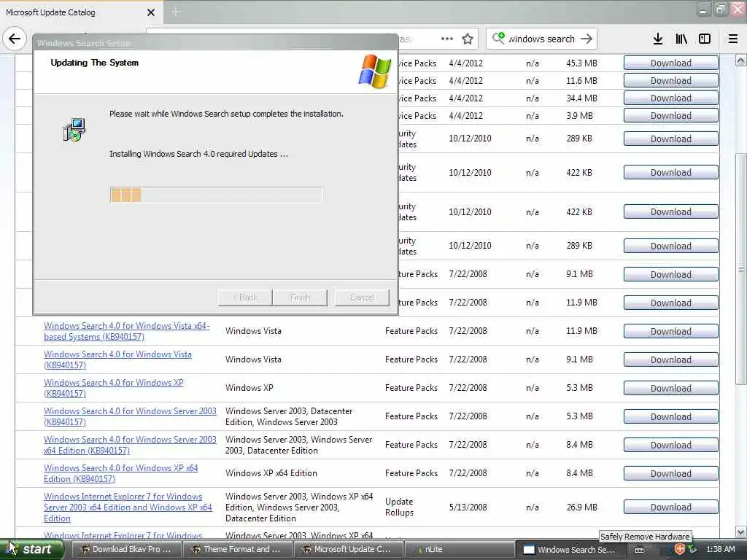Open the page actions three-dot menu

click(x=447, y=39)
